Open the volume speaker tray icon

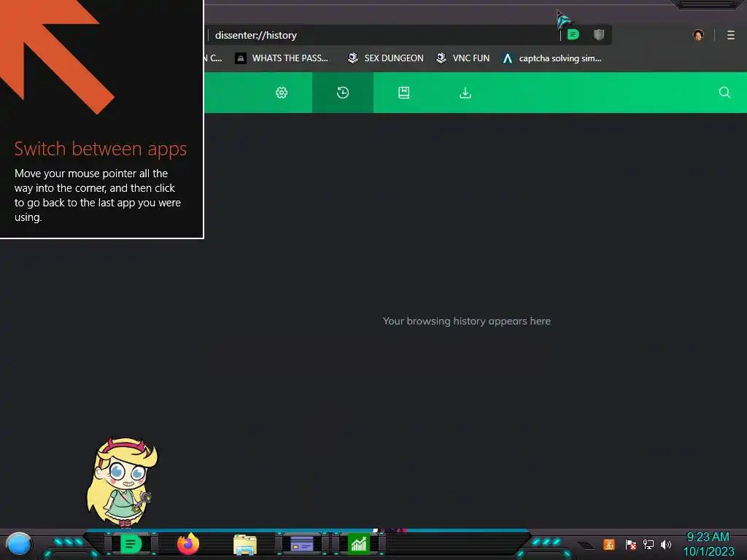point(665,544)
